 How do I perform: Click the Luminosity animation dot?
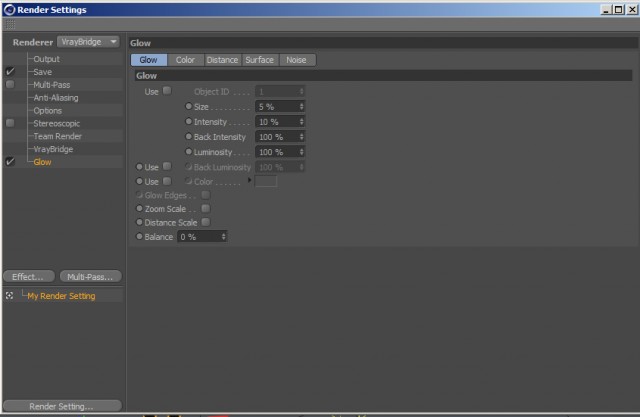[x=189, y=151]
